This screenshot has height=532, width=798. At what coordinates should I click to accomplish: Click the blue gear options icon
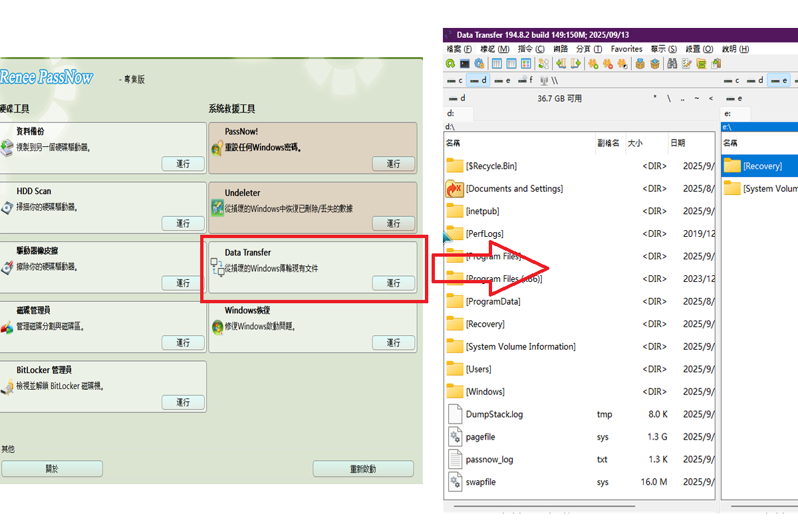[x=478, y=64]
